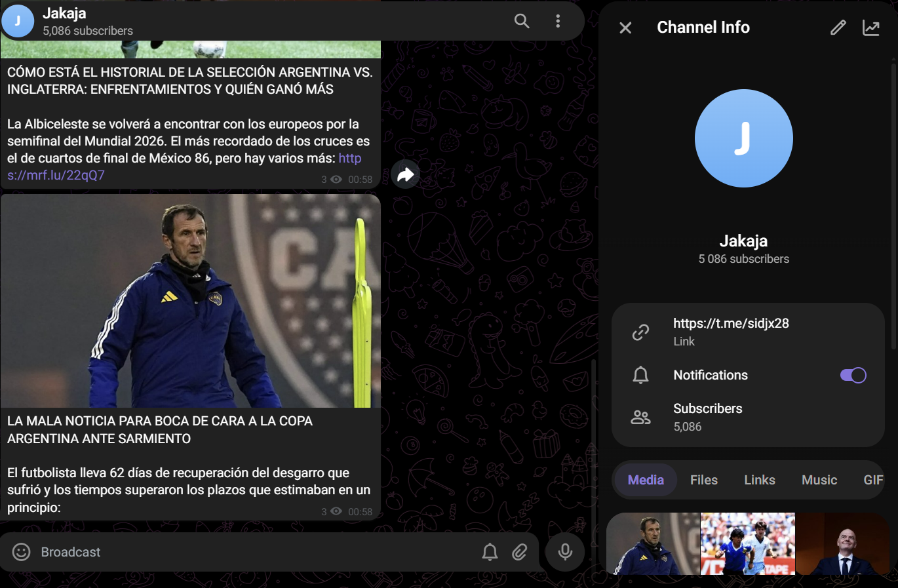The image size is (898, 588).
Task: Open the three-dot more options menu
Action: (558, 21)
